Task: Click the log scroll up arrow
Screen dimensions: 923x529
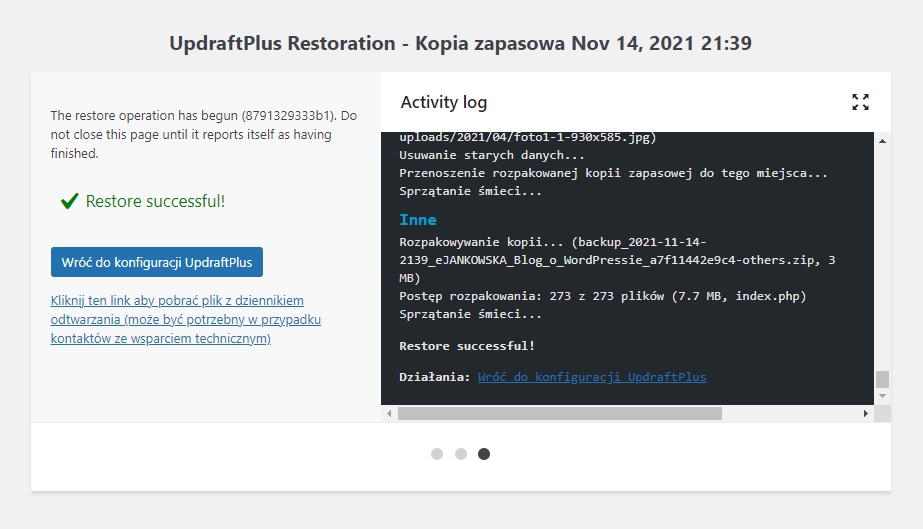Action: 882,141
